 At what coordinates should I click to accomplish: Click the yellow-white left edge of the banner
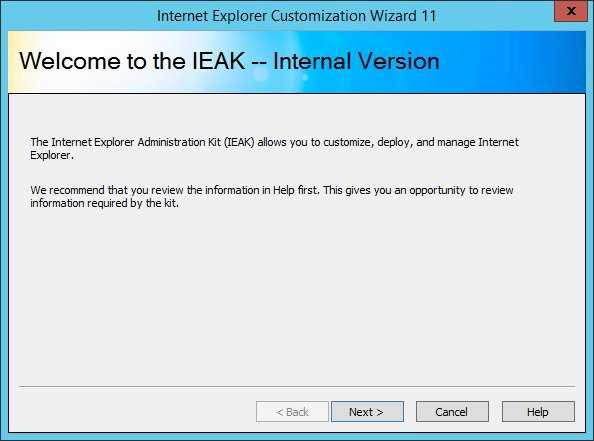tap(13, 62)
